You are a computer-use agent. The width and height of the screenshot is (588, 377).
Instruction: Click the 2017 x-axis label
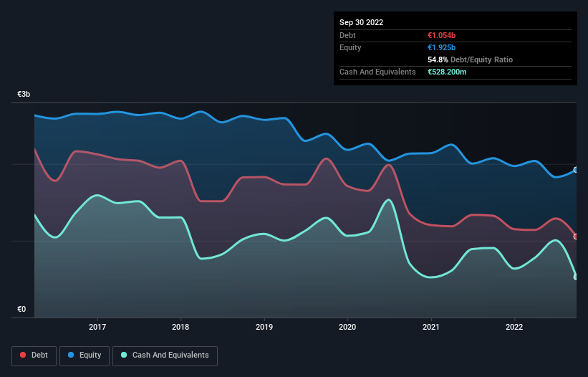click(97, 327)
